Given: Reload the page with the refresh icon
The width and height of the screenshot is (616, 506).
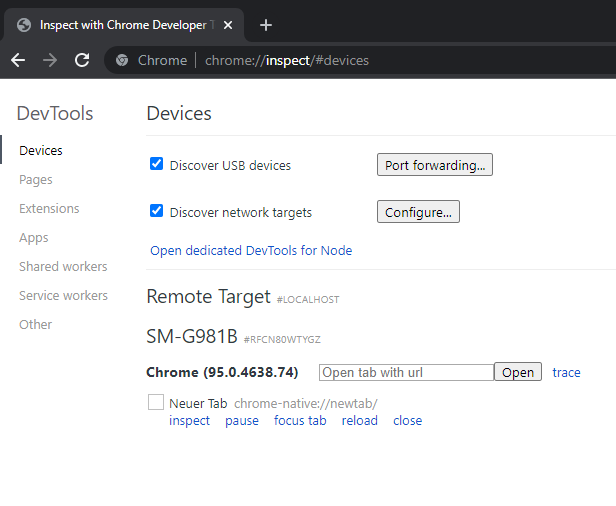Looking at the screenshot, I should pyautogui.click(x=82, y=60).
